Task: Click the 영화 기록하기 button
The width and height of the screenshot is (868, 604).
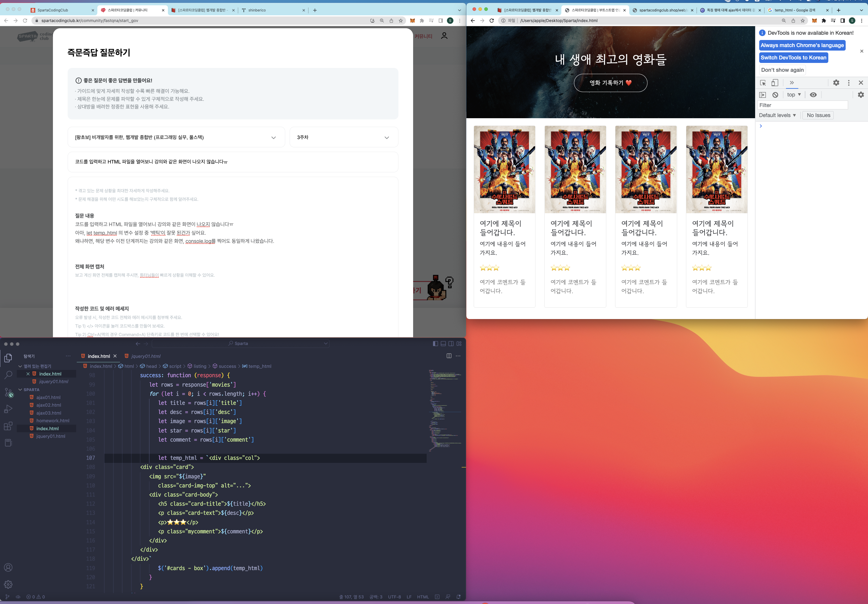Action: click(x=610, y=83)
